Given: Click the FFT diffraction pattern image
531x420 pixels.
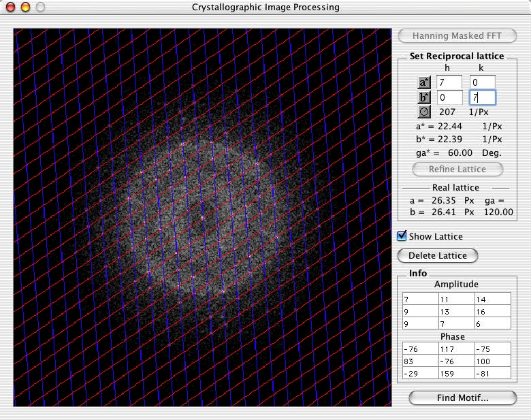Looking at the screenshot, I should click(x=202, y=217).
